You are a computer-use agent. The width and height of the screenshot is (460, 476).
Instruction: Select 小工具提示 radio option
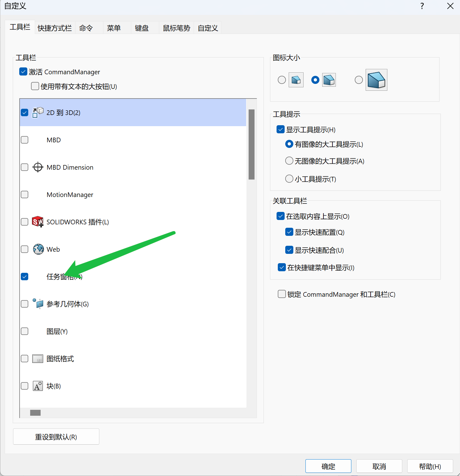point(289,179)
